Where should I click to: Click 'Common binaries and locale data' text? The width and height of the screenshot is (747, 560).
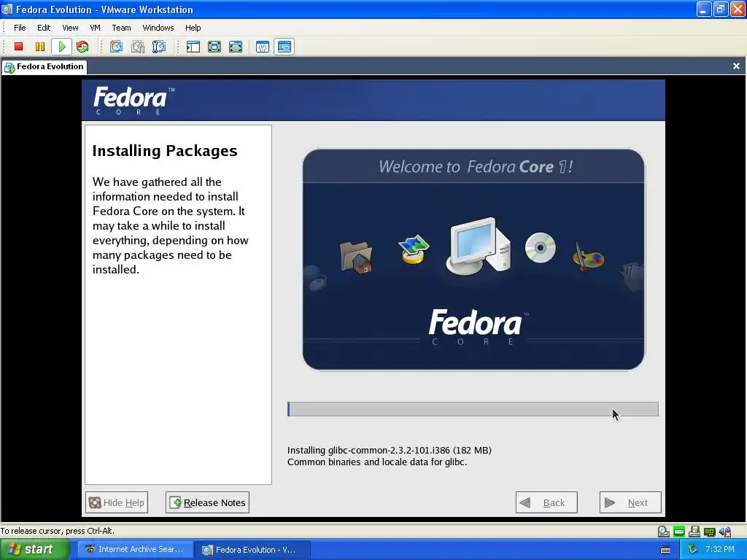[377, 462]
